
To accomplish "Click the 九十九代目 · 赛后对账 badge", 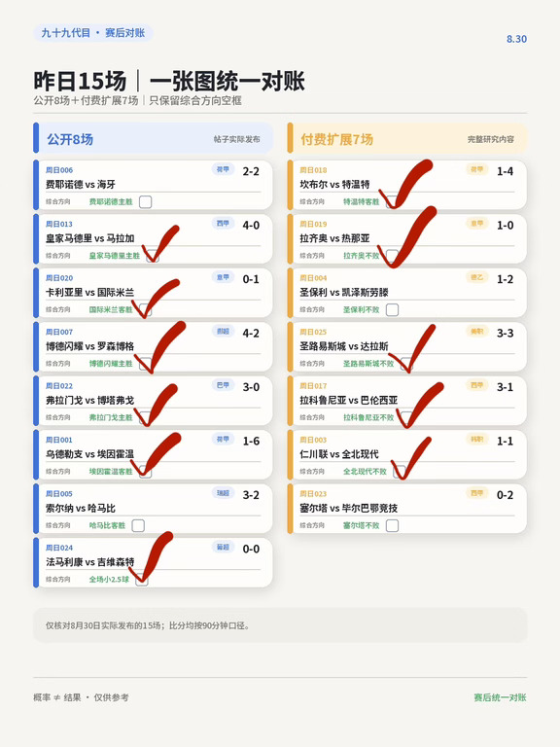I will 93,33.
